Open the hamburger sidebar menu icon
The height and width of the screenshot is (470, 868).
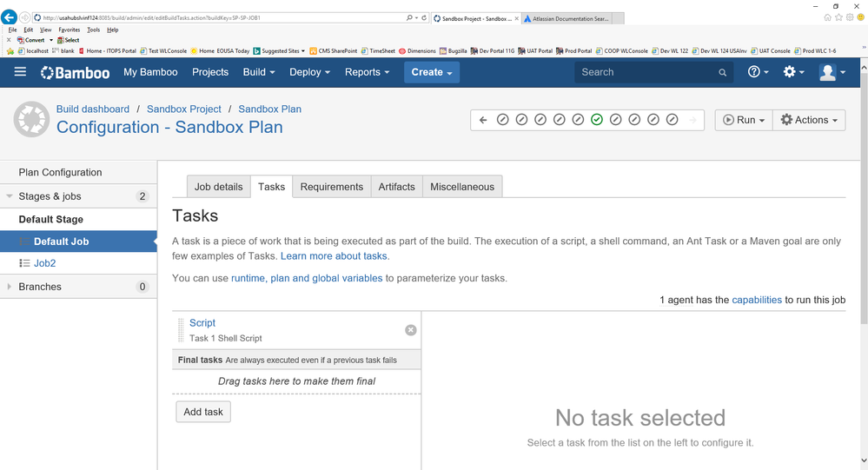tap(20, 72)
